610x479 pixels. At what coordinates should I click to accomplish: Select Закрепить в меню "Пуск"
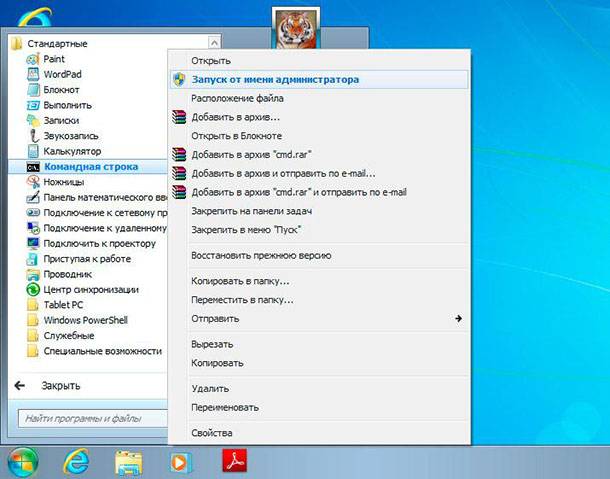(319, 230)
